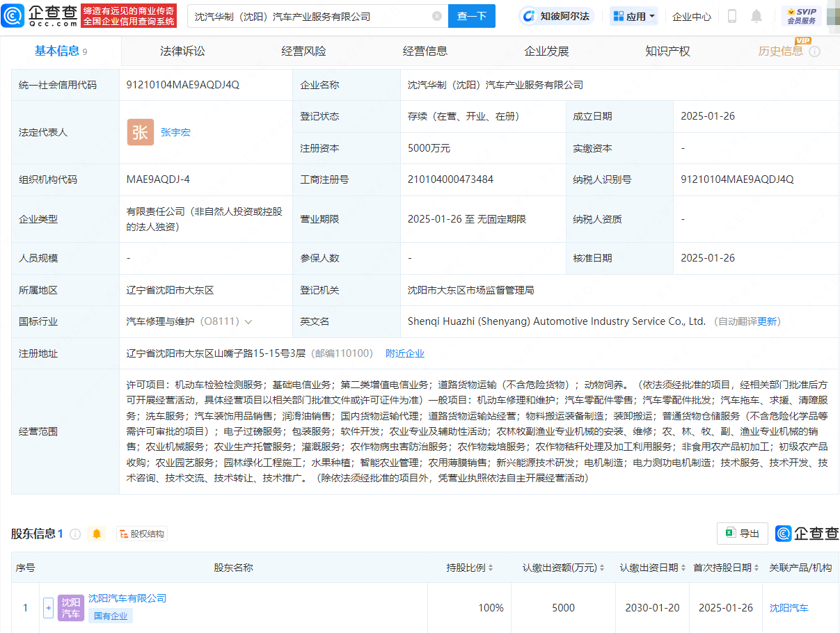Export shareholder table via 导出
This screenshot has height=633, width=840.
coord(743,534)
